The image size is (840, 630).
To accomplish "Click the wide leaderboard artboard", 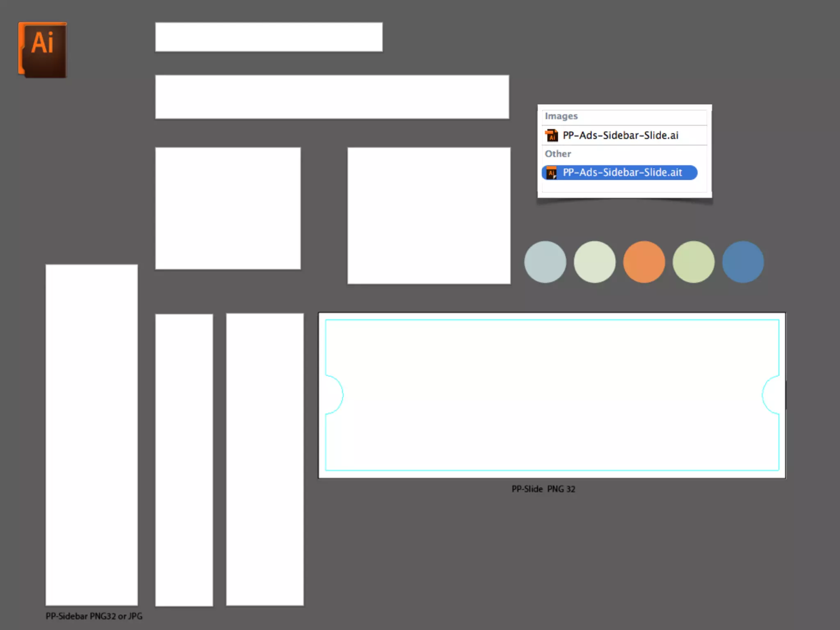I will (x=332, y=97).
